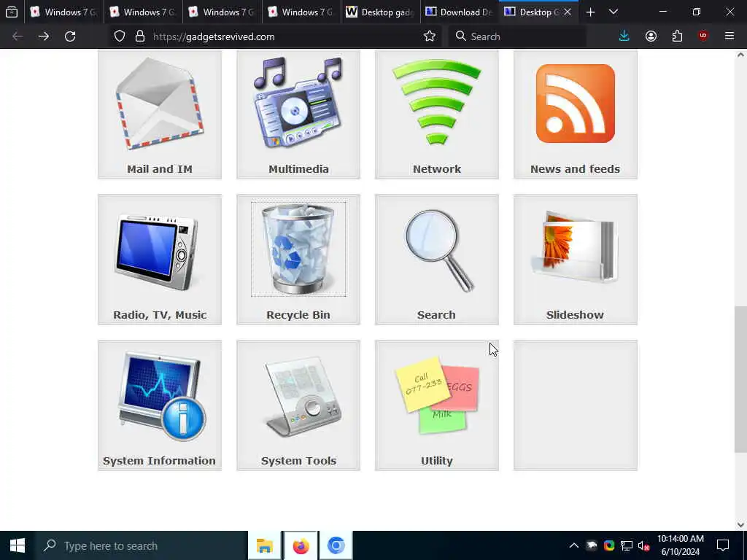This screenshot has height=560, width=747.
Task: Close the active Desktop G tab
Action: click(x=568, y=12)
